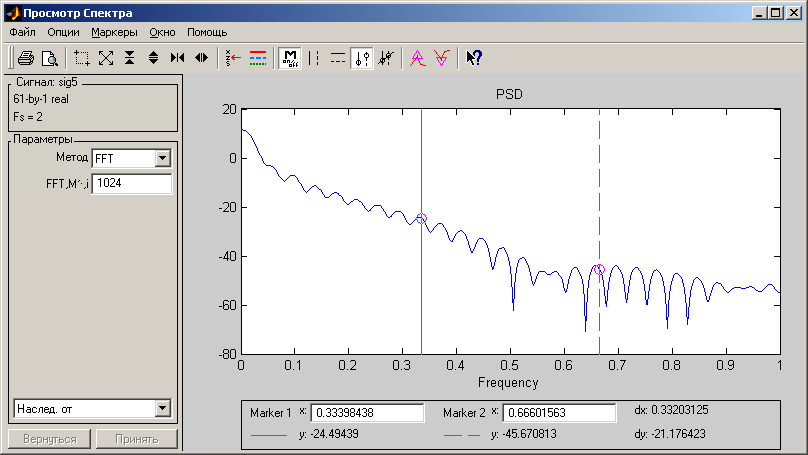The width and height of the screenshot is (808, 455).
Task: Select the horizontal markers mode
Action: pyautogui.click(x=338, y=58)
